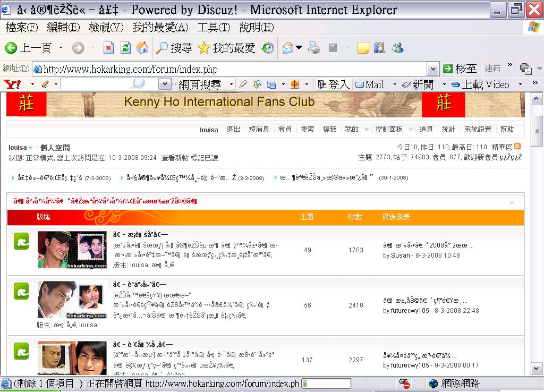Click the yellow note Discuss icon

(363, 48)
